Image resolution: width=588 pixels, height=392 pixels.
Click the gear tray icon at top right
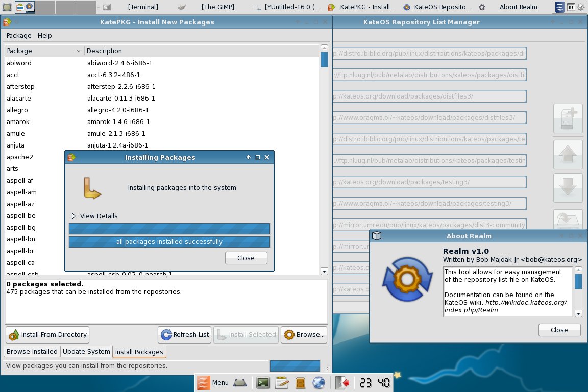pos(581,7)
